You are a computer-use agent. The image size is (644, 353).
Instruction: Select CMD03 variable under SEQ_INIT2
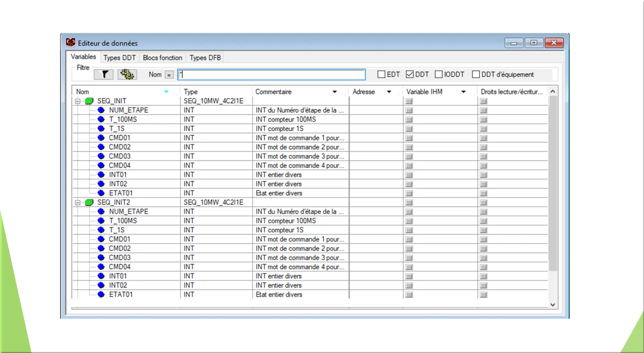(120, 258)
